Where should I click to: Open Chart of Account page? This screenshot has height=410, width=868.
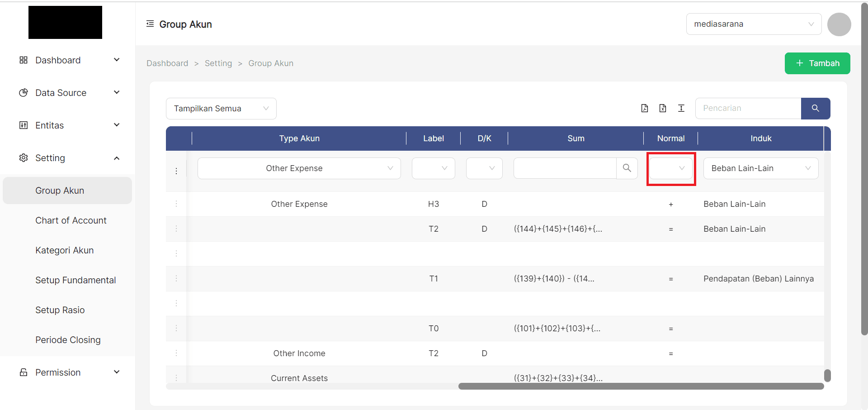click(x=71, y=220)
